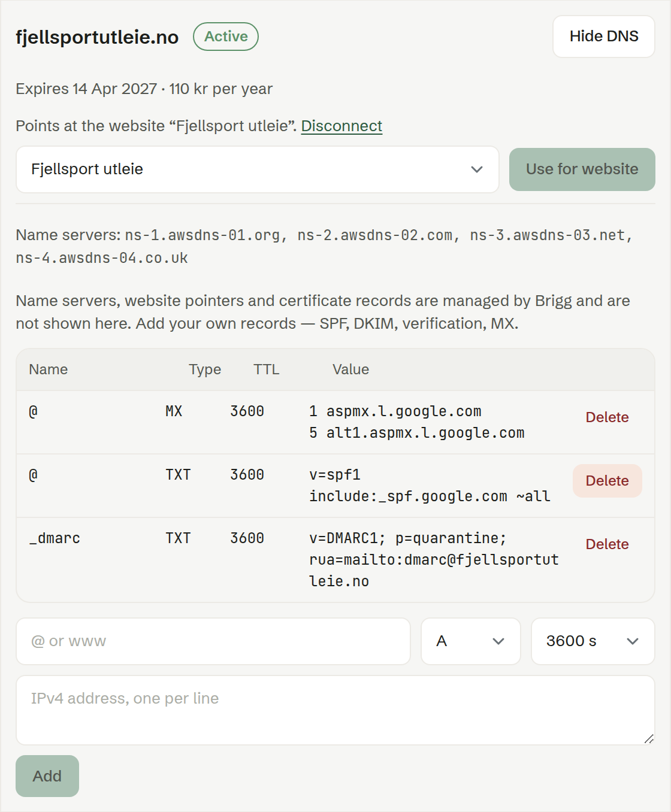The width and height of the screenshot is (671, 812).
Task: Click the Value column header
Action: [x=351, y=369]
